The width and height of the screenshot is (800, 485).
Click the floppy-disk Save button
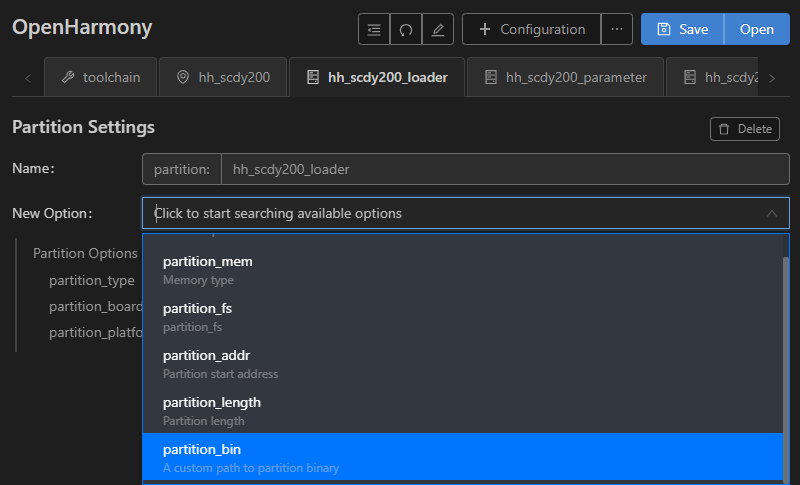tap(682, 30)
